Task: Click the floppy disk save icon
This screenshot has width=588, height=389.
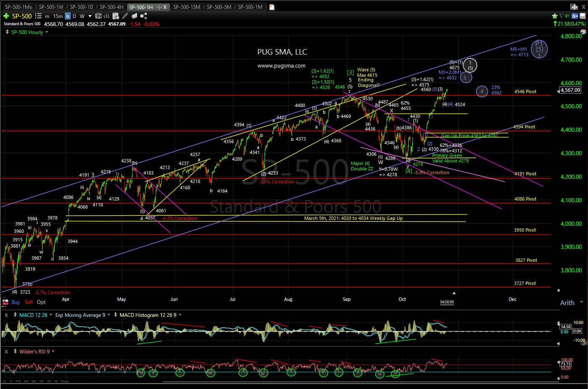Action: [583, 16]
